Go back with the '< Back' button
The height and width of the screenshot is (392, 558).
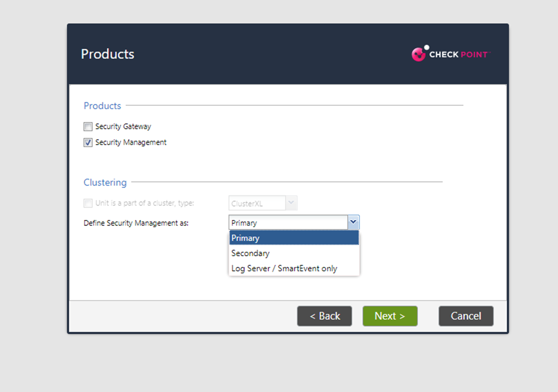click(x=324, y=316)
